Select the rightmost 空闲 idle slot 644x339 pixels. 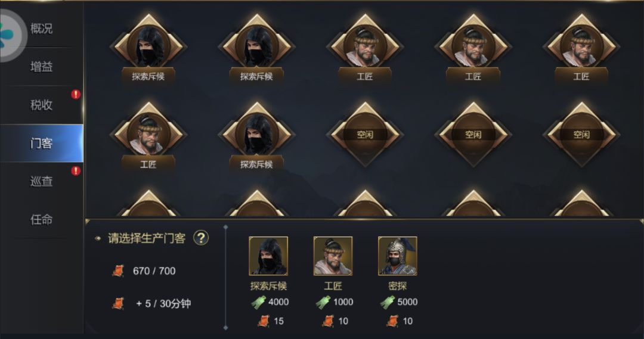(581, 134)
